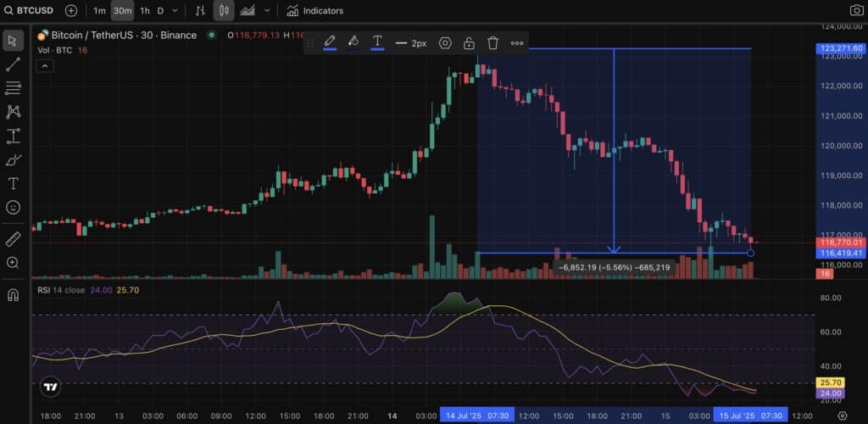This screenshot has height=424, width=868.
Task: Toggle the magnet snap mode
Action: [14, 296]
